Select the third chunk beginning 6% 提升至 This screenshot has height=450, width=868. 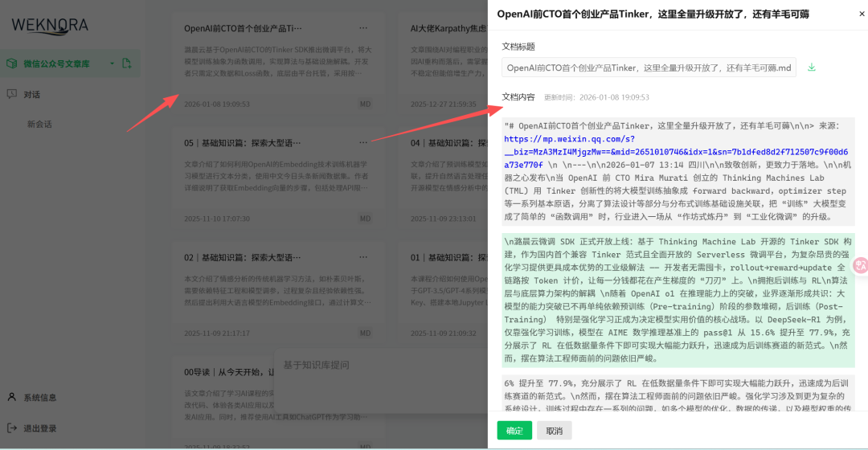(678, 394)
